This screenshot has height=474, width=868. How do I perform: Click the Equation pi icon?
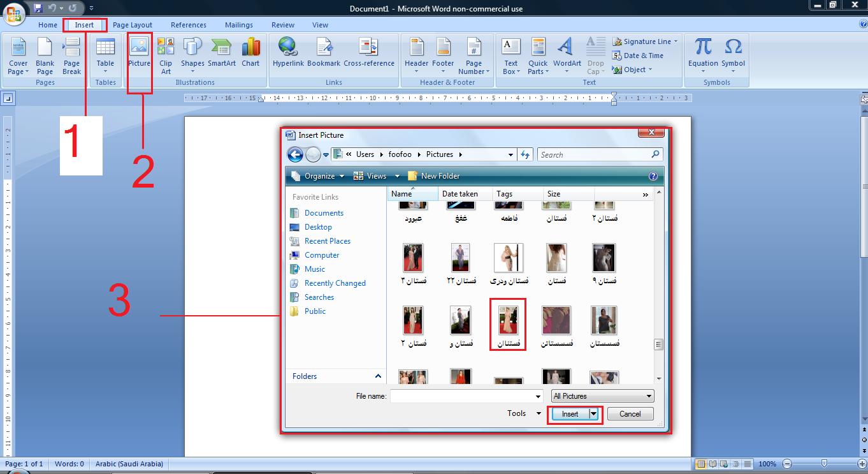(x=703, y=47)
